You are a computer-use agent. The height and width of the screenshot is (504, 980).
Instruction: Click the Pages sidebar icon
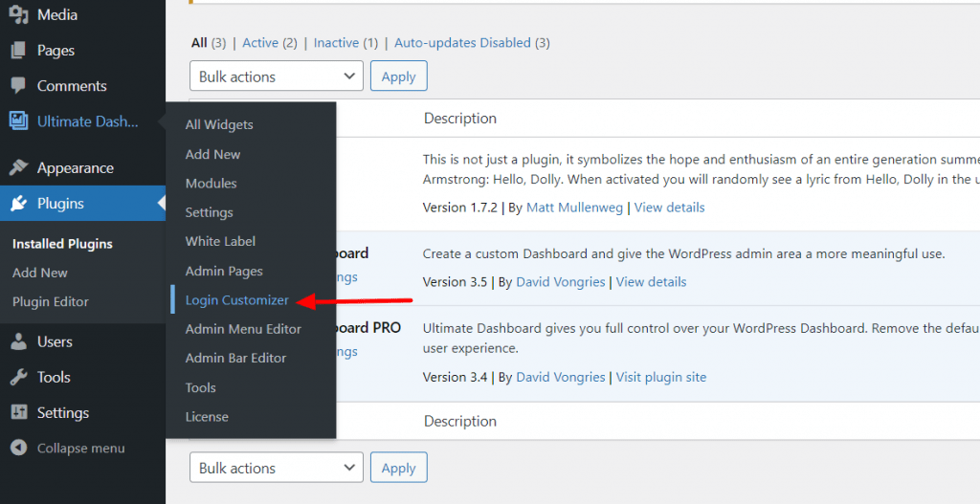(19, 50)
